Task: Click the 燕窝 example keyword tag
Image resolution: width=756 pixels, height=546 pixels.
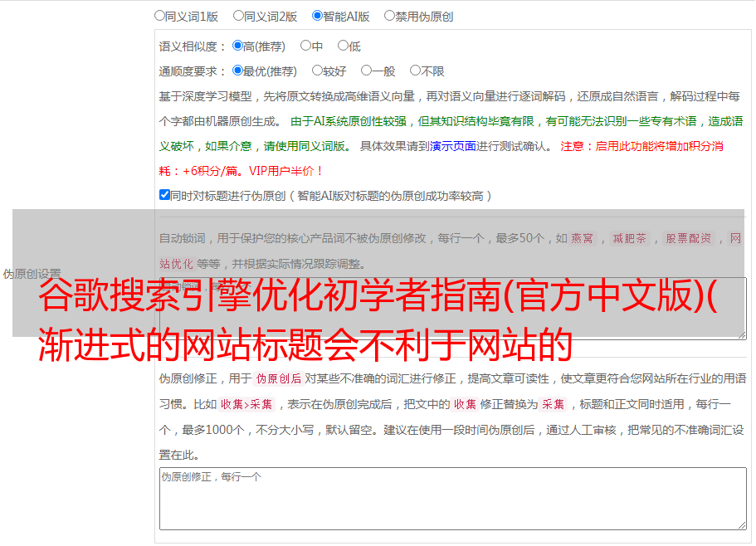Action: pos(582,238)
